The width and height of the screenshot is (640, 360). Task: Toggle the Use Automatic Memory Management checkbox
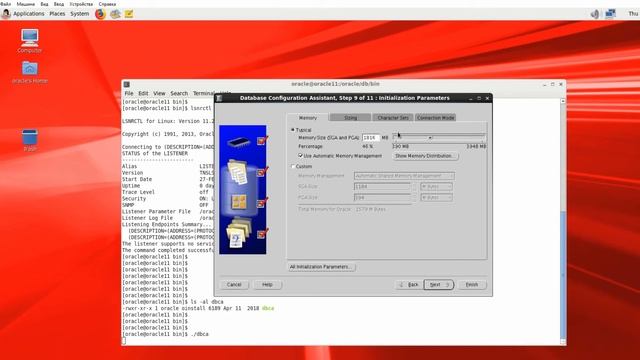click(300, 156)
